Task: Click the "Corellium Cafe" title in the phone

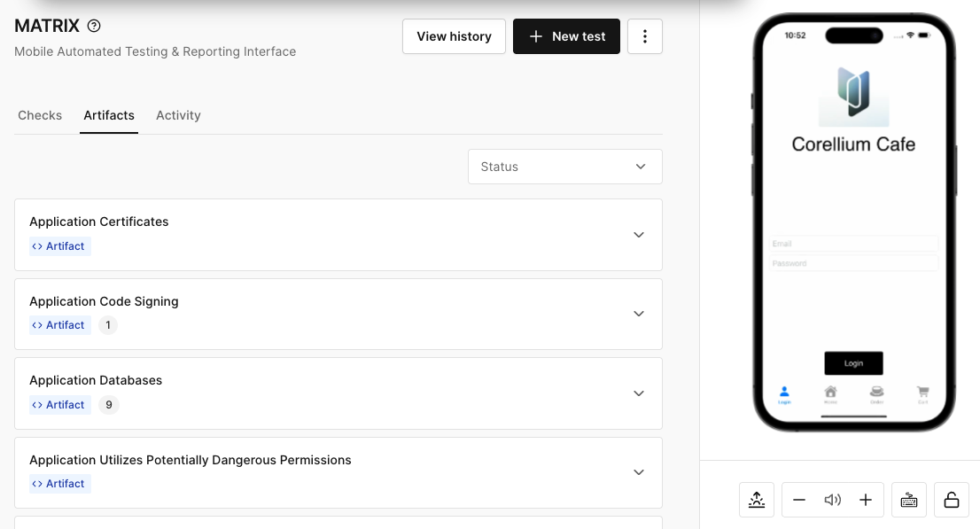Action: coord(854,144)
